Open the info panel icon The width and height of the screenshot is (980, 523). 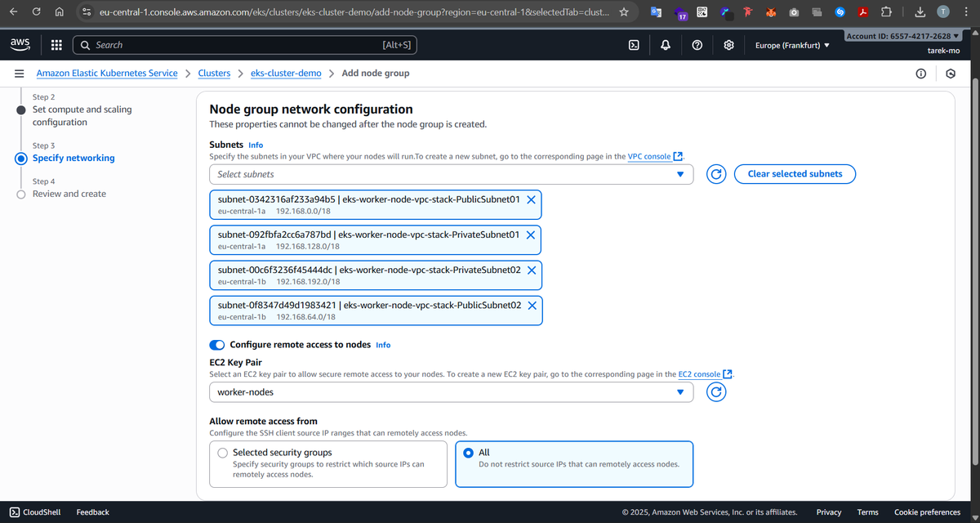point(920,74)
